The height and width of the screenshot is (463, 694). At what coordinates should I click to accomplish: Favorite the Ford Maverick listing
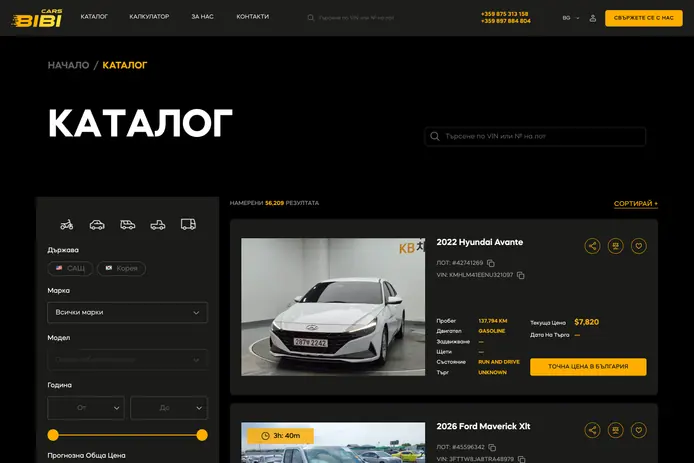[x=638, y=430]
